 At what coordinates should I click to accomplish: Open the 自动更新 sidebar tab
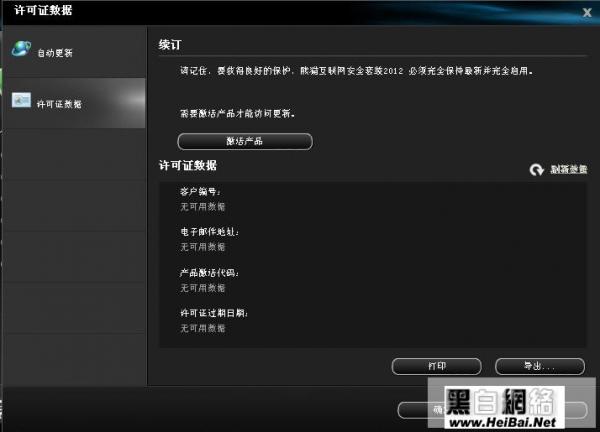tap(75, 52)
